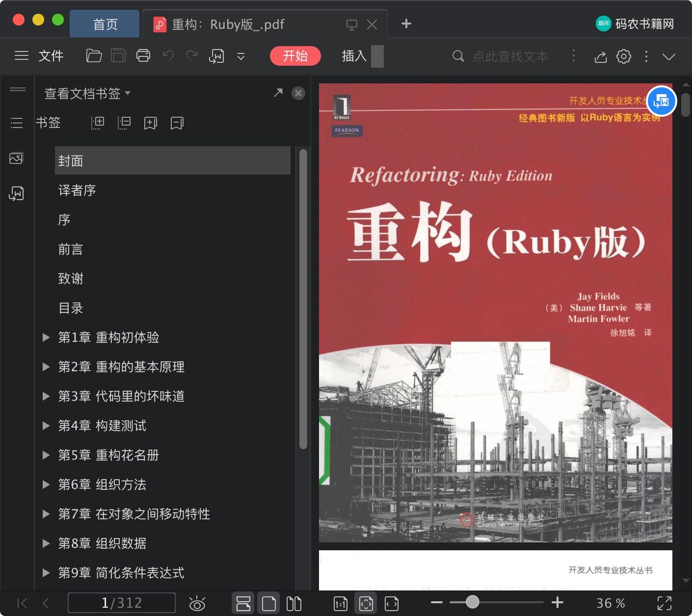
Task: Toggle continuous scrolling view
Action: (x=243, y=603)
